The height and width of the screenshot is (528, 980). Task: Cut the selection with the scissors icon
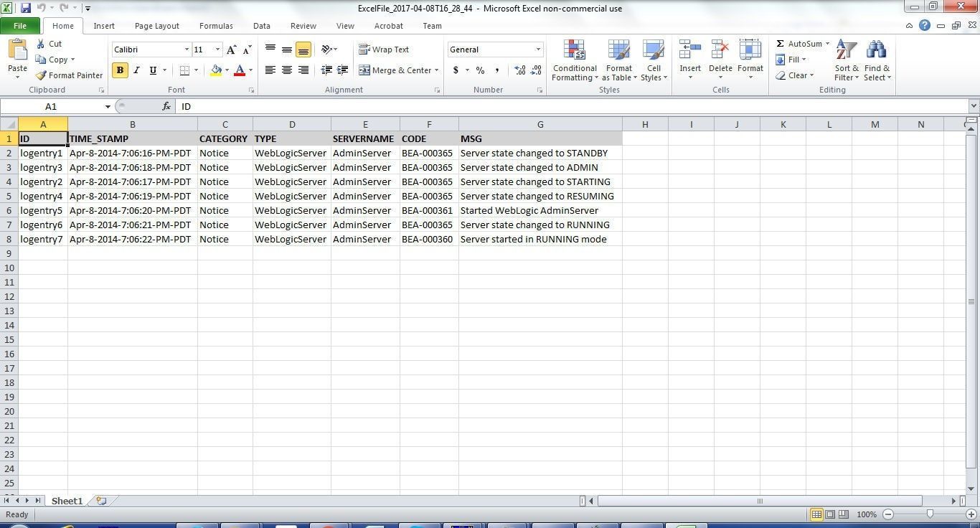(x=41, y=44)
